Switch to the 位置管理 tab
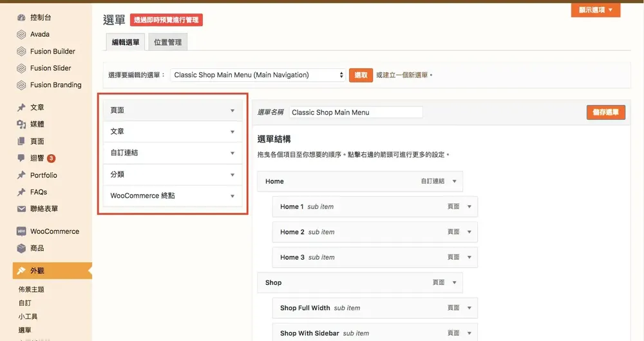The image size is (644, 341). pos(167,42)
